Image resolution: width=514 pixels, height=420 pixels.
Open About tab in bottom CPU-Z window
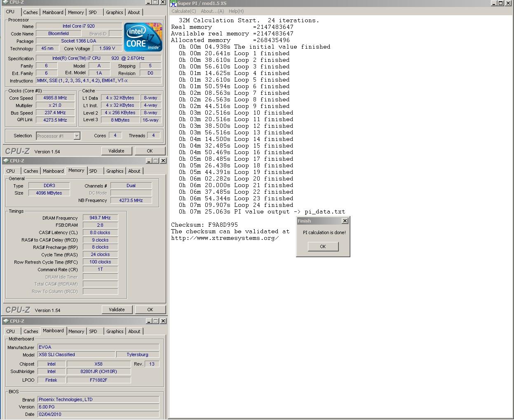click(134, 331)
